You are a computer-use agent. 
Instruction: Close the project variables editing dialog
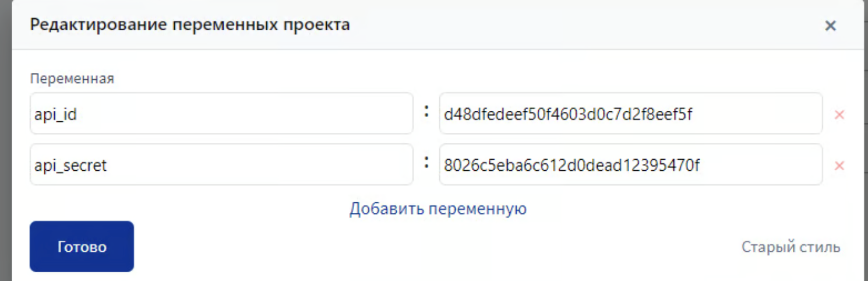coord(830,26)
